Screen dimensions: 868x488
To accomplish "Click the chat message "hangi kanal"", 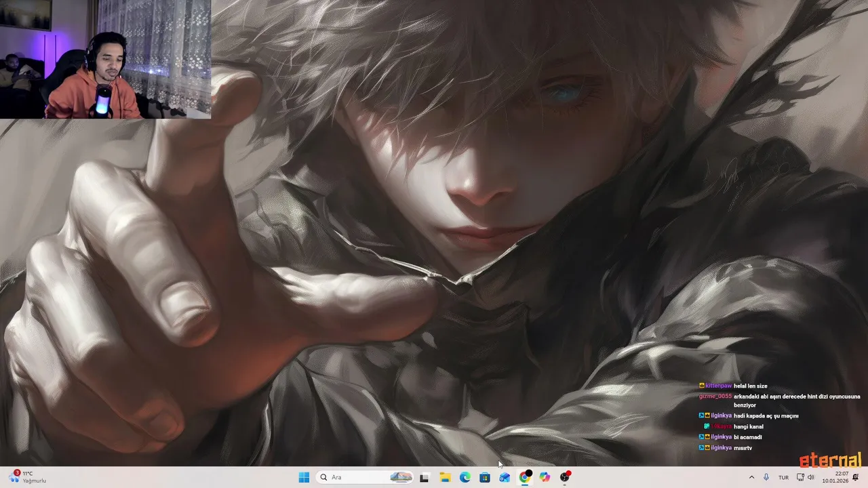I will [749, 426].
